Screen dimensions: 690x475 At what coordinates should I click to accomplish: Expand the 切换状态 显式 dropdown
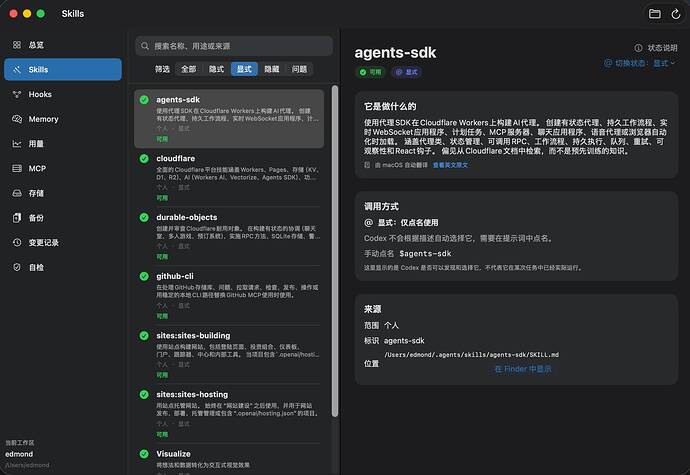(x=639, y=63)
